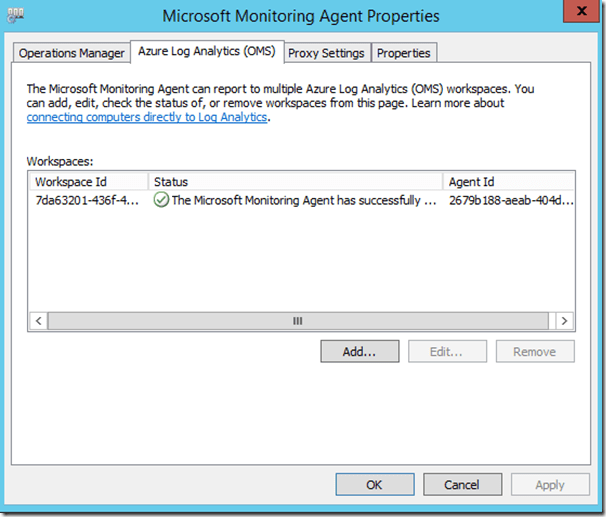
Task: Click the horizontal scrollbar thumb in workspaces list
Action: 297,321
